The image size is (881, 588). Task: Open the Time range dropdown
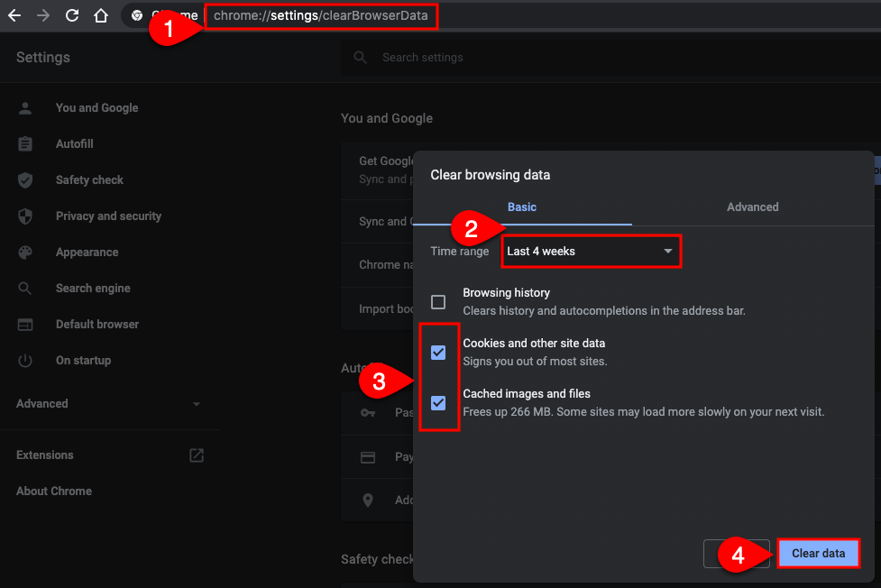click(591, 252)
